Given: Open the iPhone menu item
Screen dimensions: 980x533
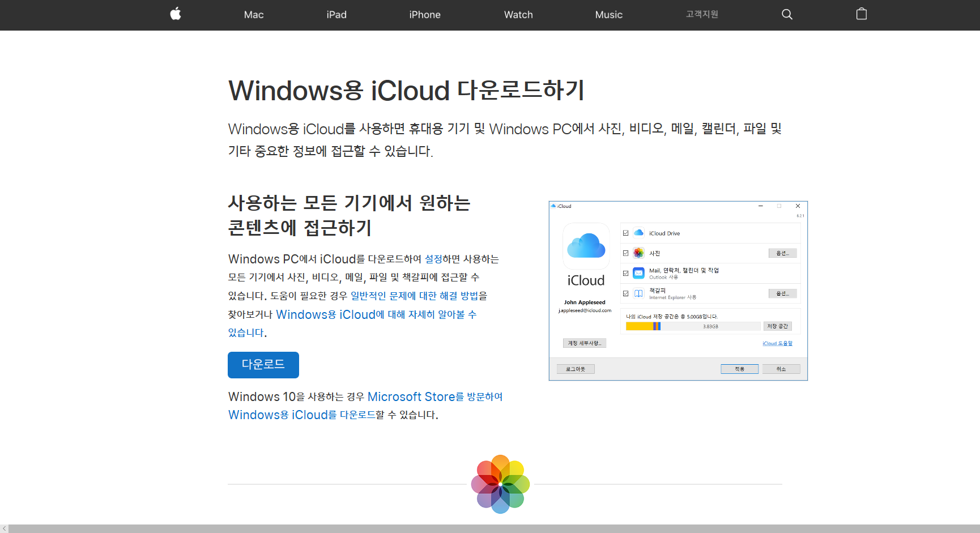Looking at the screenshot, I should click(425, 15).
